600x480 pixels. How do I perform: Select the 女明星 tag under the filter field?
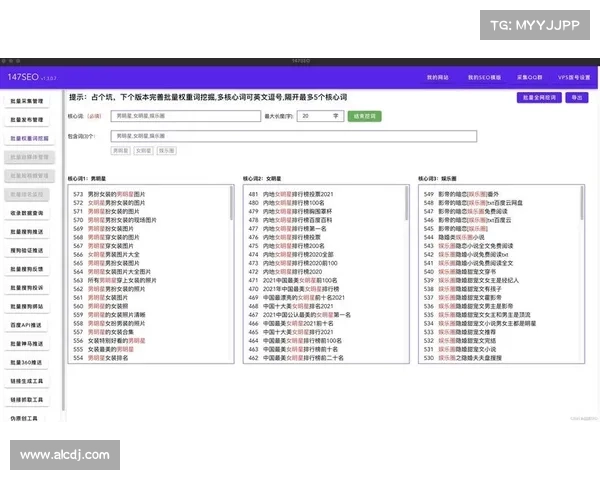point(143,151)
